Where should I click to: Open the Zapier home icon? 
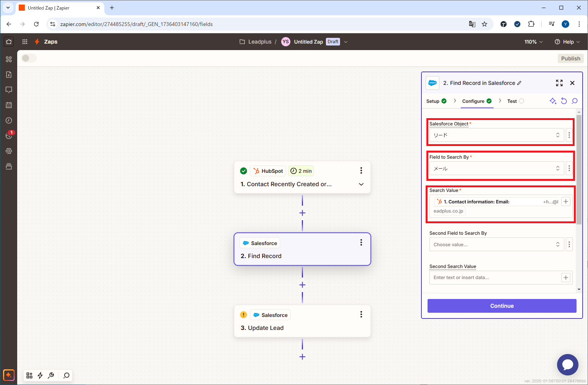click(x=9, y=42)
